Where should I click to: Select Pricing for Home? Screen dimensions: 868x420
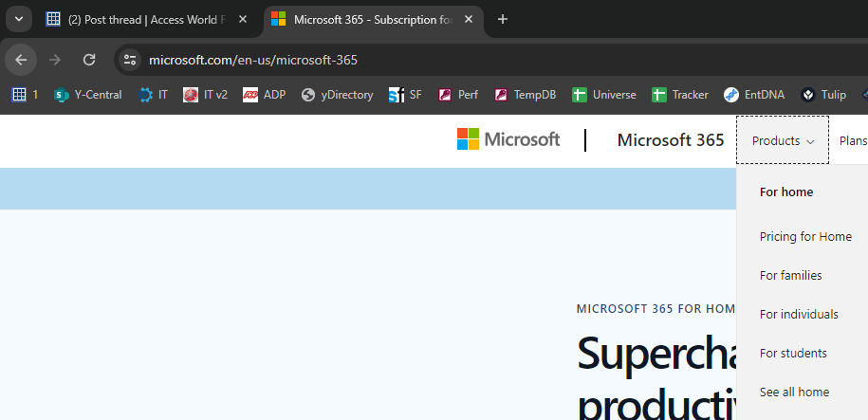coord(805,237)
